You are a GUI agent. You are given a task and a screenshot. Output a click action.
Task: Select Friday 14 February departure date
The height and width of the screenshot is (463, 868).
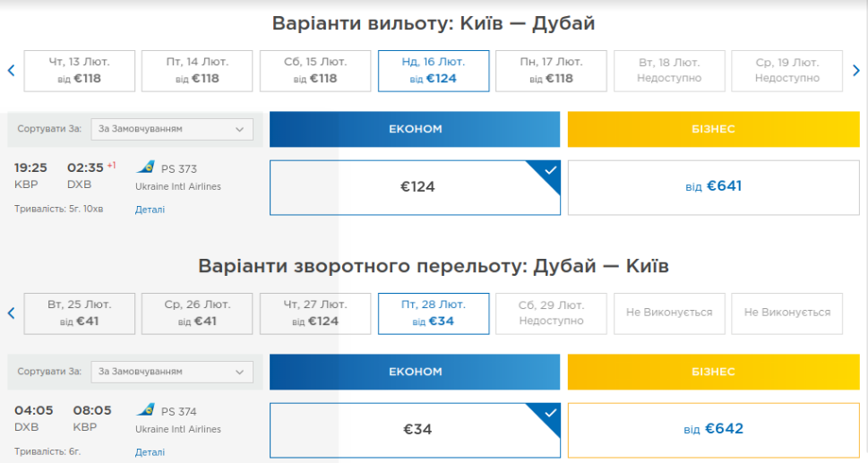197,71
